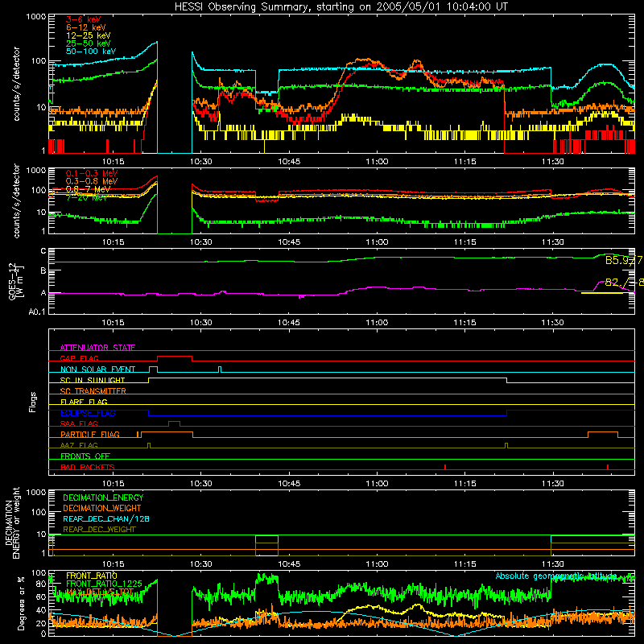Select the NON_SOLAR_EVENT flag label
Image resolution: width=644 pixels, height=644 pixels.
(97, 369)
